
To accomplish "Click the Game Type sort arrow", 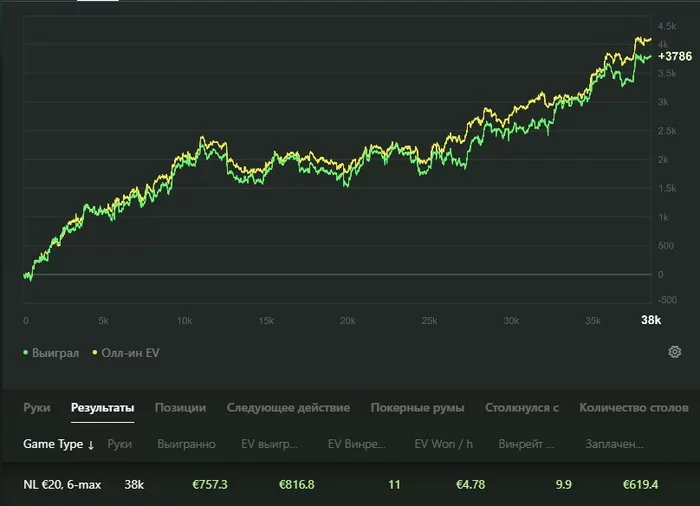I will click(91, 445).
